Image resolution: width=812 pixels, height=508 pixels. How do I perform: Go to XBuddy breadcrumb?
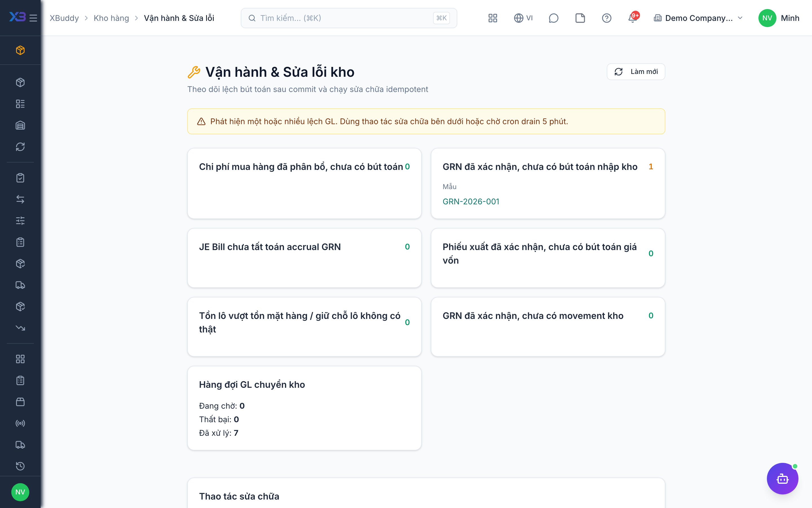(x=64, y=18)
